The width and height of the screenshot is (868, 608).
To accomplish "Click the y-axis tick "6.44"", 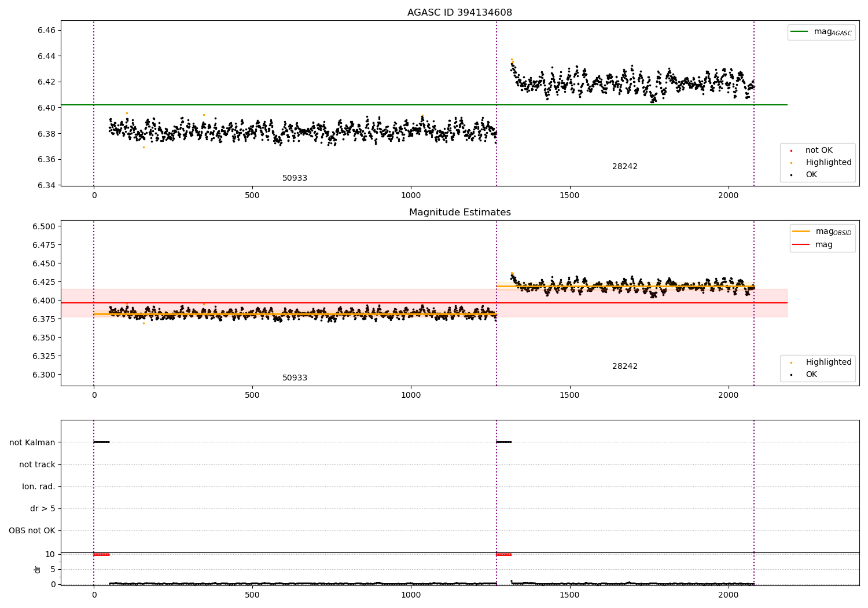I will [x=47, y=56].
